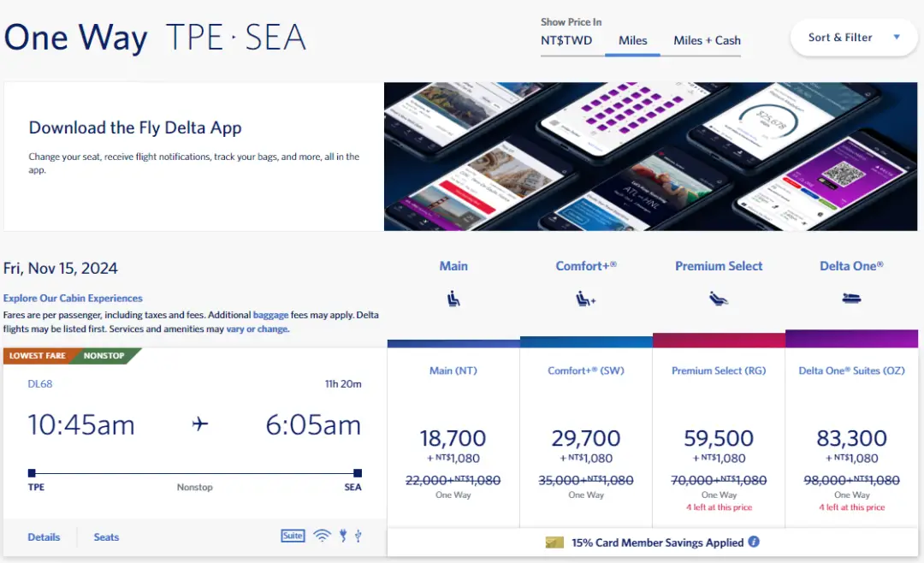Image resolution: width=924 pixels, height=563 pixels.
Task: Open Explore Our Cabin Experiences link
Action: [x=73, y=299]
